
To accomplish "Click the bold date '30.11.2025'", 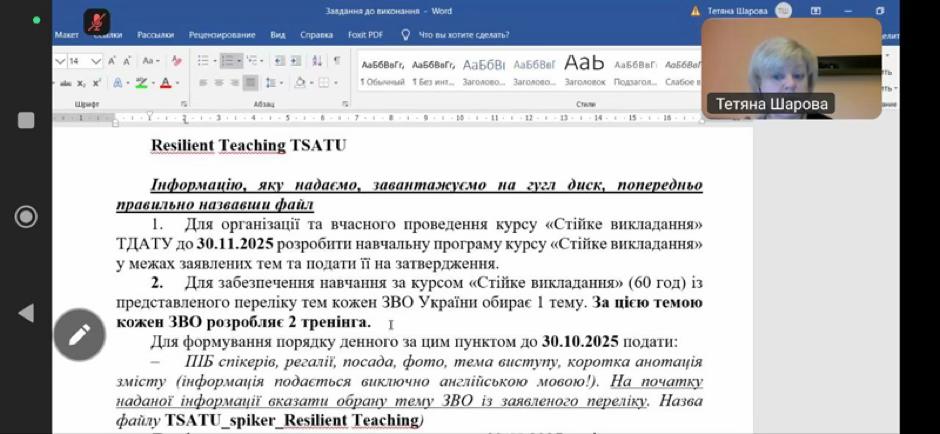I will click(235, 244).
